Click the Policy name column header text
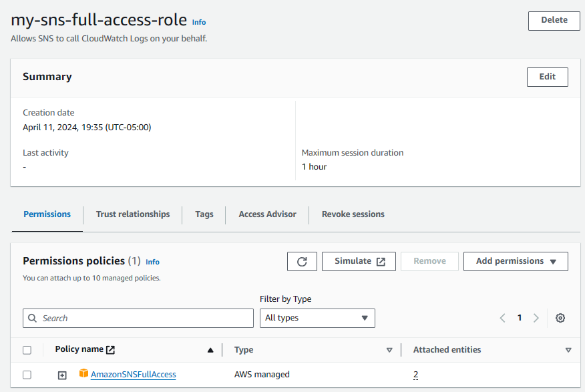The image size is (585, 392). (x=79, y=349)
